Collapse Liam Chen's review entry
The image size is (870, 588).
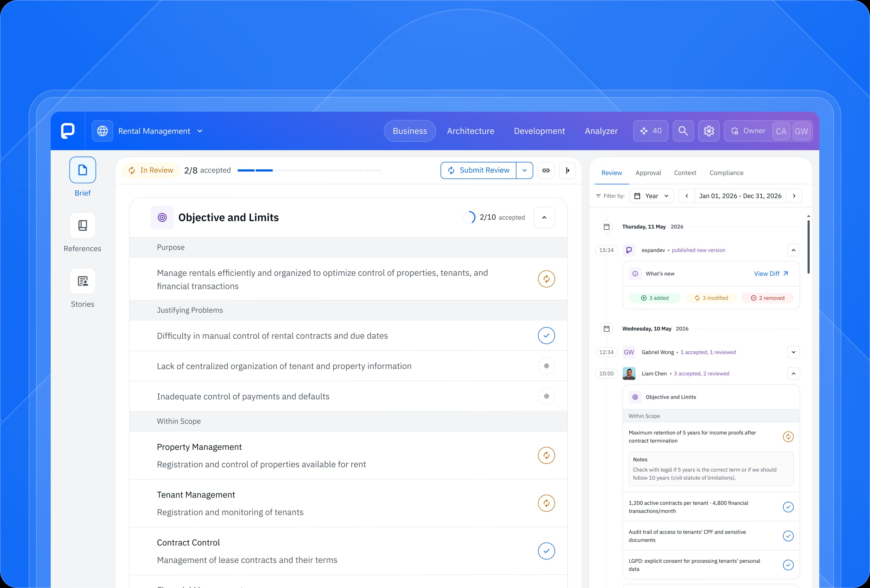point(793,374)
